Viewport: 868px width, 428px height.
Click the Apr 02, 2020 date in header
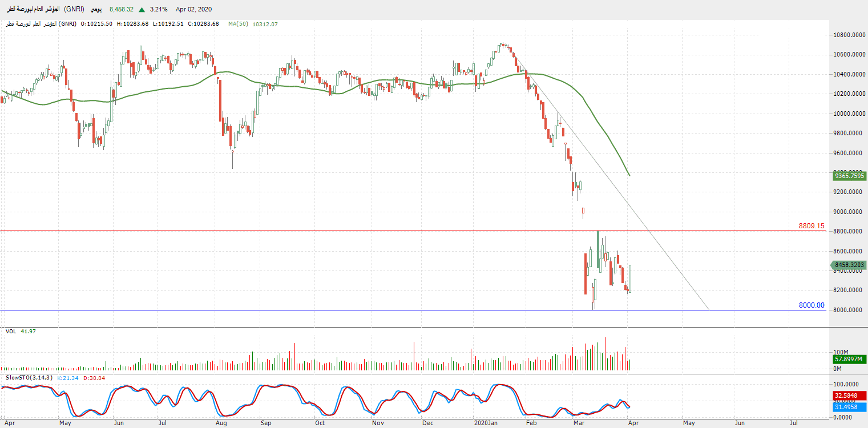pos(193,10)
